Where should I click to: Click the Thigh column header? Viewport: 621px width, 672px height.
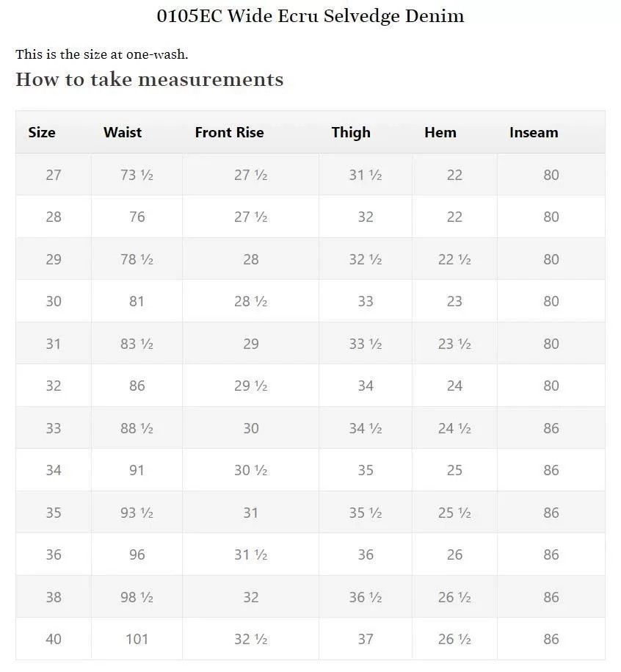351,133
